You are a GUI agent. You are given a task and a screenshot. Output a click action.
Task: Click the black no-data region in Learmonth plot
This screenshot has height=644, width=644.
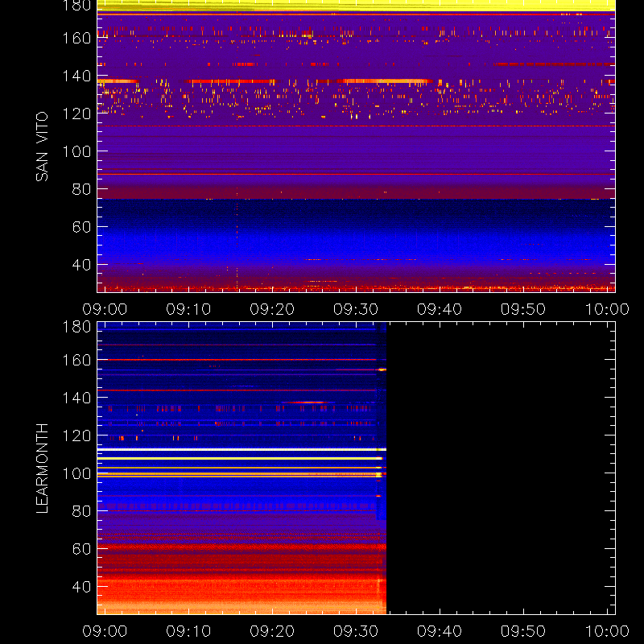click(501, 469)
